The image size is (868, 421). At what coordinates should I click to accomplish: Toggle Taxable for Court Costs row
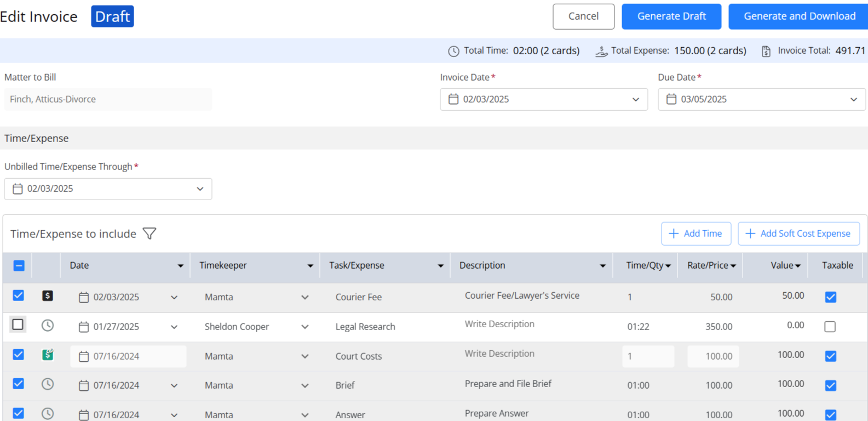pos(830,356)
